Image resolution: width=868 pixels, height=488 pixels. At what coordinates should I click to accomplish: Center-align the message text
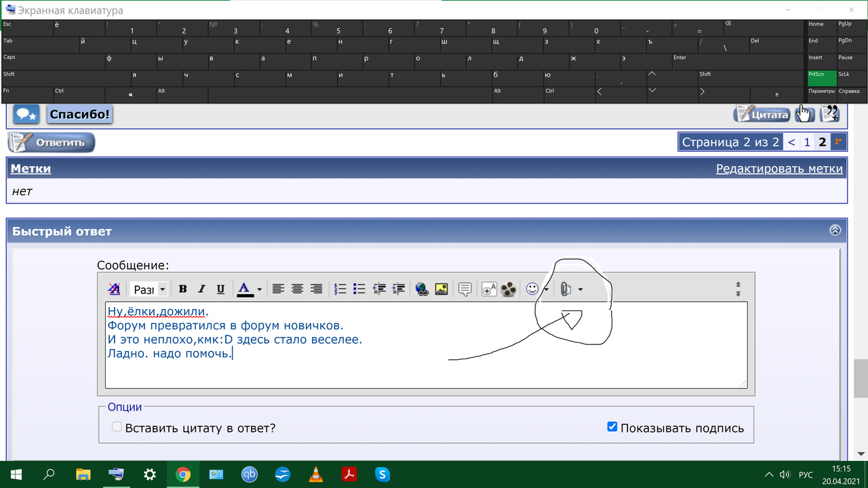297,289
